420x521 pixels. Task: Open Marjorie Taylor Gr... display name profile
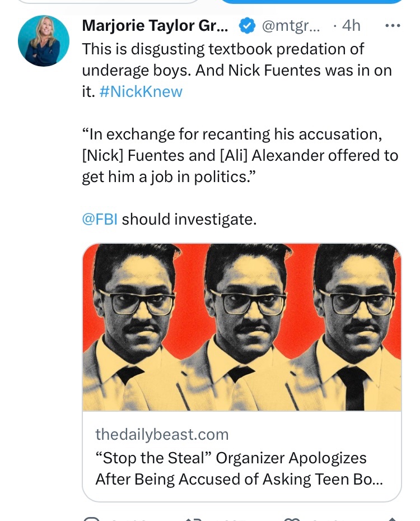coord(155,26)
